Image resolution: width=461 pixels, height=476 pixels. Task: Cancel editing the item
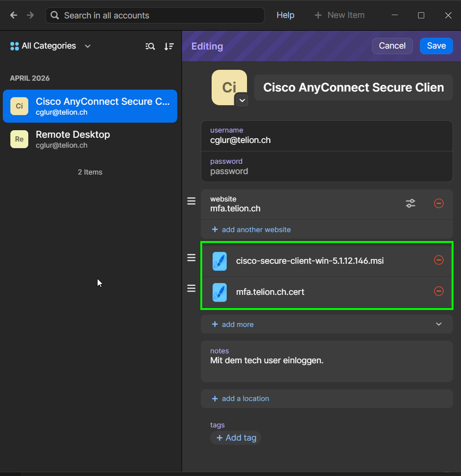[x=392, y=46]
